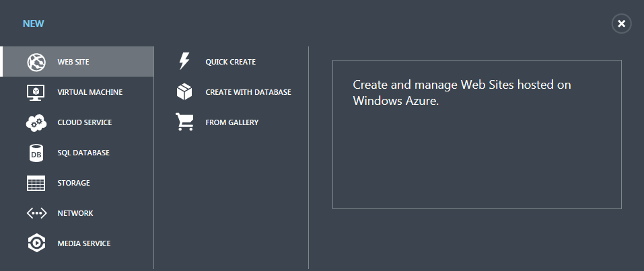Select the WEB SITE menu label
Image resolution: width=644 pixels, height=271 pixels.
(73, 62)
